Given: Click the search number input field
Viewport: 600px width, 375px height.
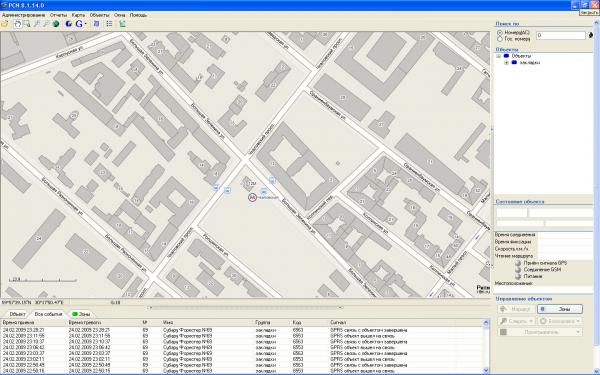Looking at the screenshot, I should (x=561, y=35).
